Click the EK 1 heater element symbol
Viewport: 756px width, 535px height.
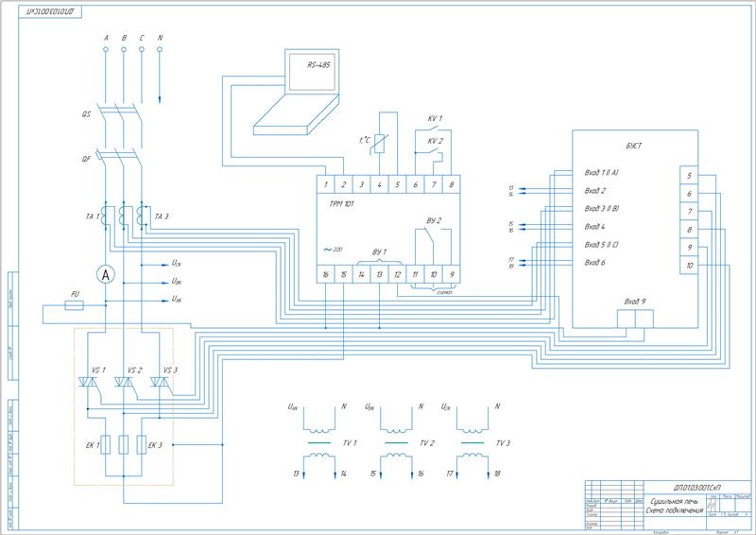(x=106, y=445)
